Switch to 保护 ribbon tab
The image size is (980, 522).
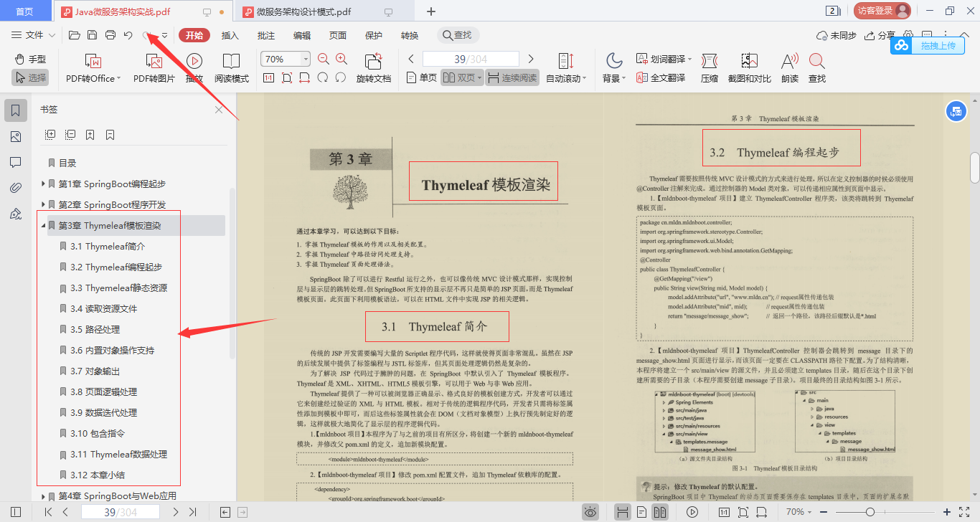tap(374, 35)
